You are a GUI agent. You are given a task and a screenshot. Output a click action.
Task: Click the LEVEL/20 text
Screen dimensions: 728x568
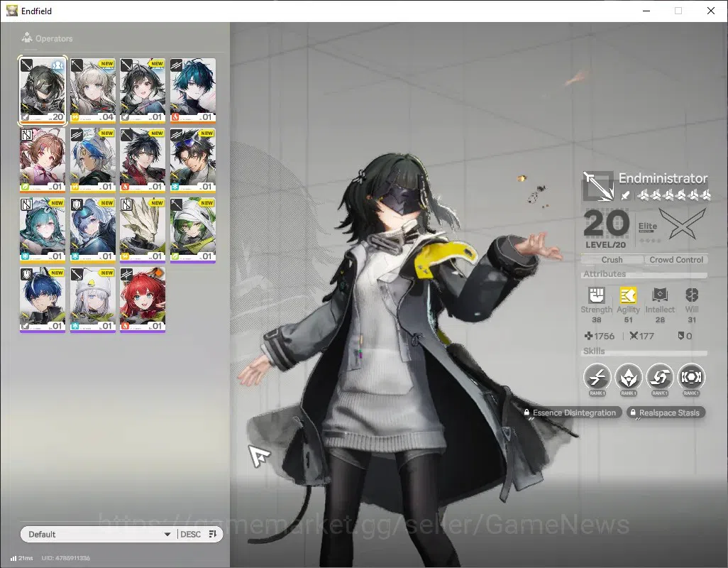coord(605,245)
